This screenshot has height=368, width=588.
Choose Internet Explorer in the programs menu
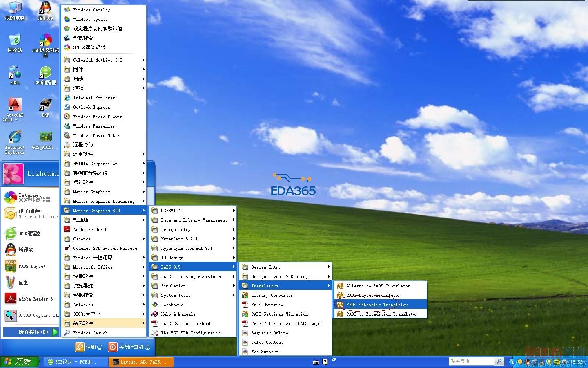click(104, 98)
